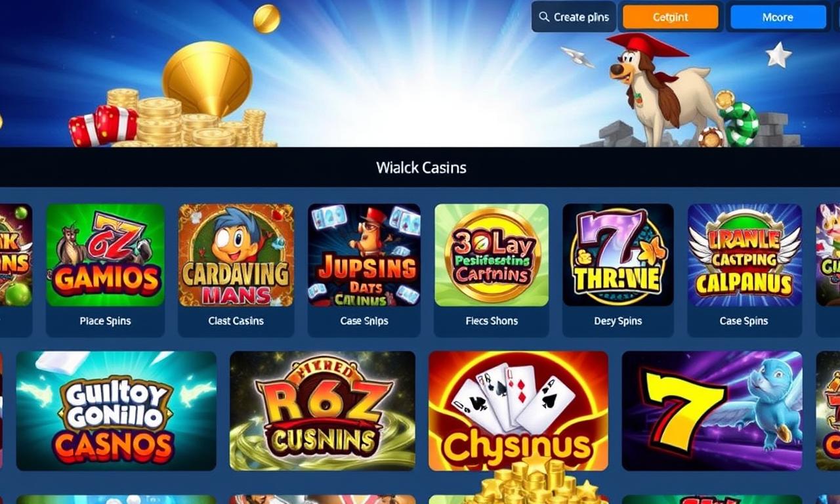Open the Jupsing Dats game icon

click(x=364, y=255)
